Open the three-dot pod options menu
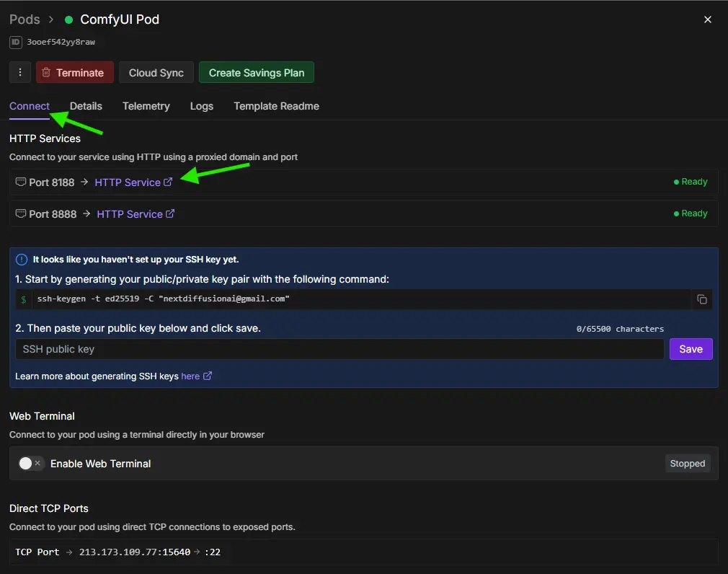This screenshot has width=728, height=574. (x=20, y=72)
